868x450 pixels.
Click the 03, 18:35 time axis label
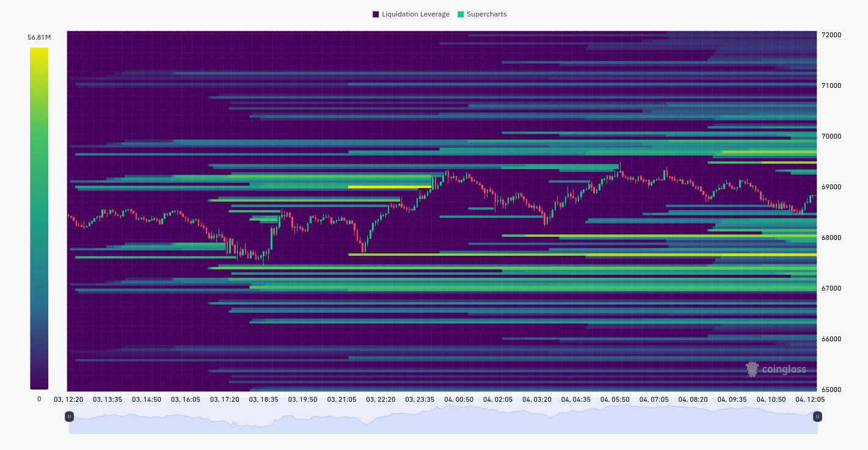pyautogui.click(x=264, y=399)
